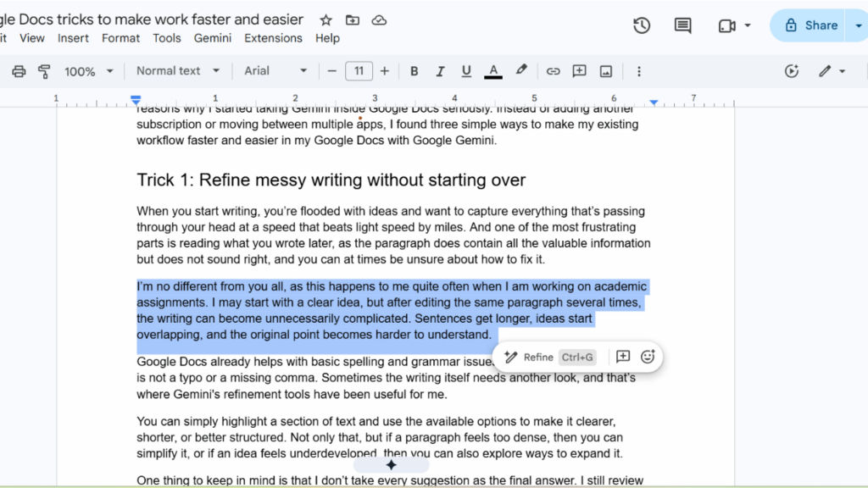The height and width of the screenshot is (488, 868).
Task: Add a comment from the toolbar
Action: 579,71
